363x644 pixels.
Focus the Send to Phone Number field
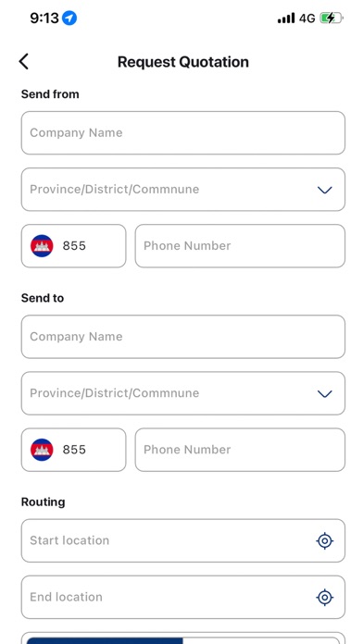(240, 450)
